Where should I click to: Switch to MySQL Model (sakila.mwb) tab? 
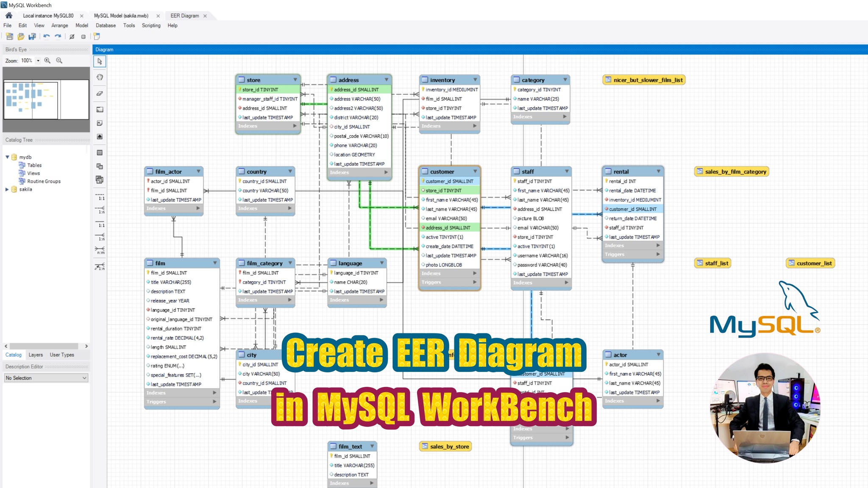121,16
